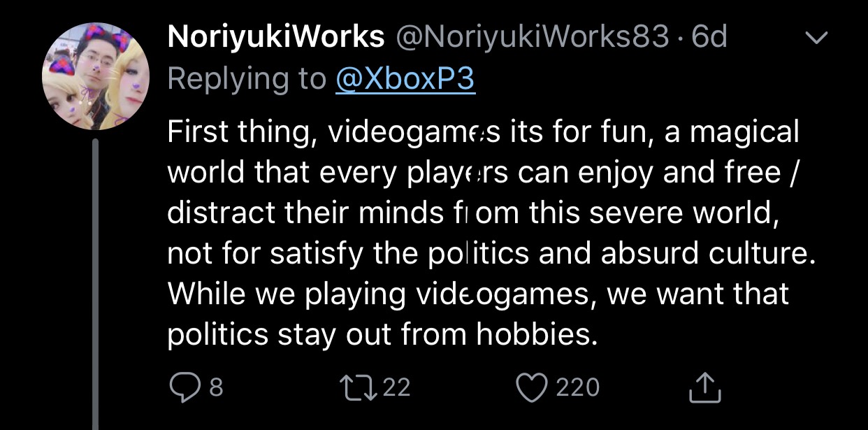
Task: Click the like count of 220
Action: [x=577, y=387]
